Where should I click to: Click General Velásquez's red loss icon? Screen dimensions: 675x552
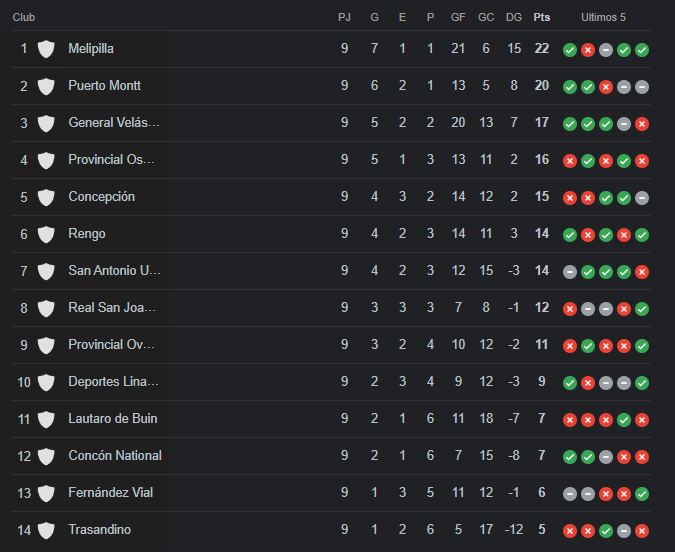[642, 124]
